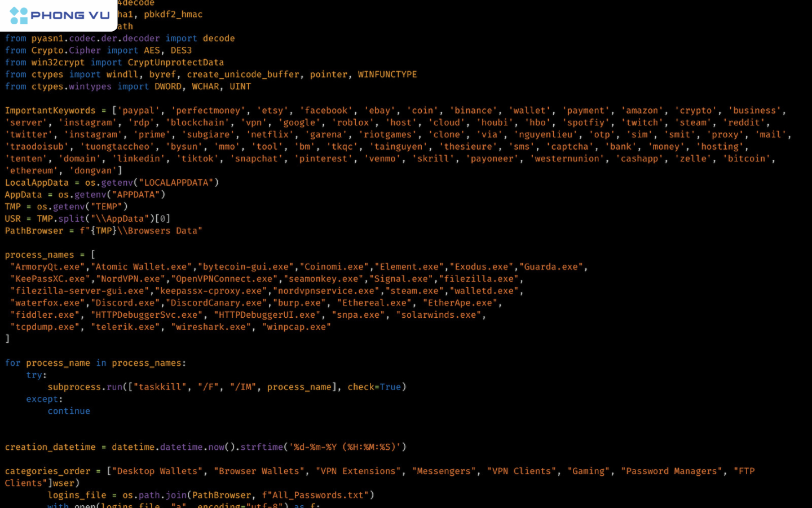Click the "VPN Extensions" category string
Image resolution: width=812 pixels, height=508 pixels.
coord(358,471)
